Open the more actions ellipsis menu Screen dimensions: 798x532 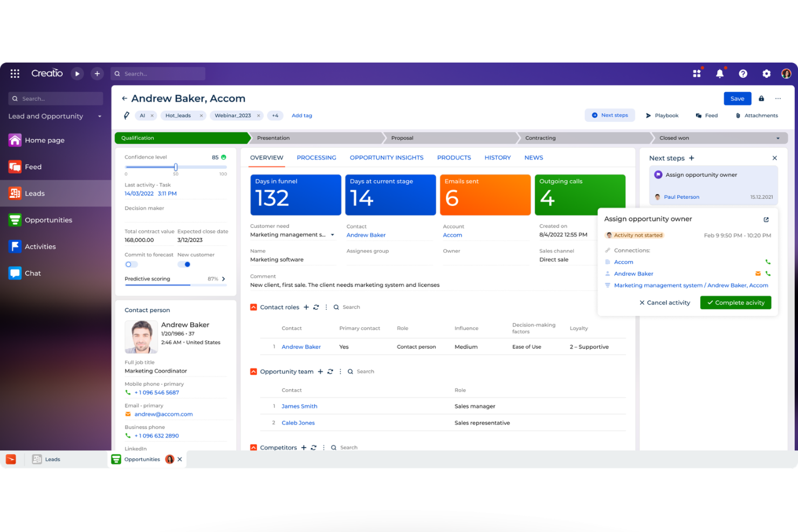[778, 99]
